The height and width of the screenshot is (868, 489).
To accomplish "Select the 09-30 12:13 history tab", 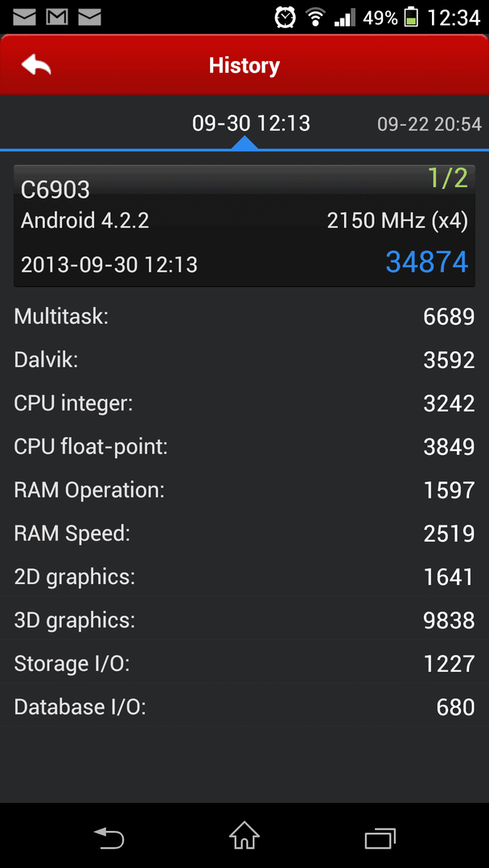I will coord(251,124).
